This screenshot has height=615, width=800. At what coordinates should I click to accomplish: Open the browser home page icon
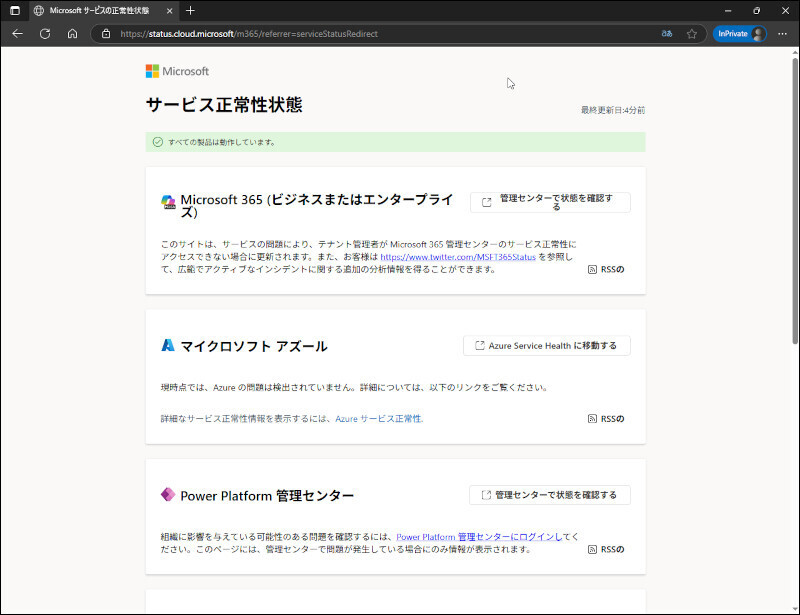72,34
